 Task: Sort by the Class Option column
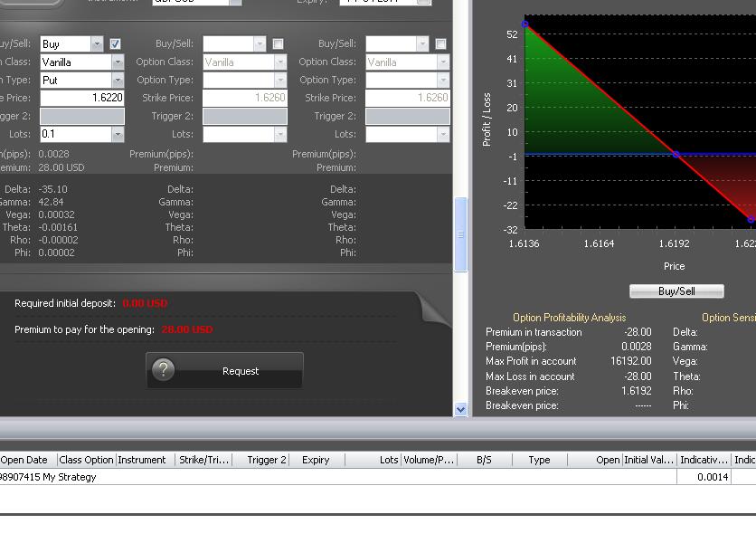(86, 460)
